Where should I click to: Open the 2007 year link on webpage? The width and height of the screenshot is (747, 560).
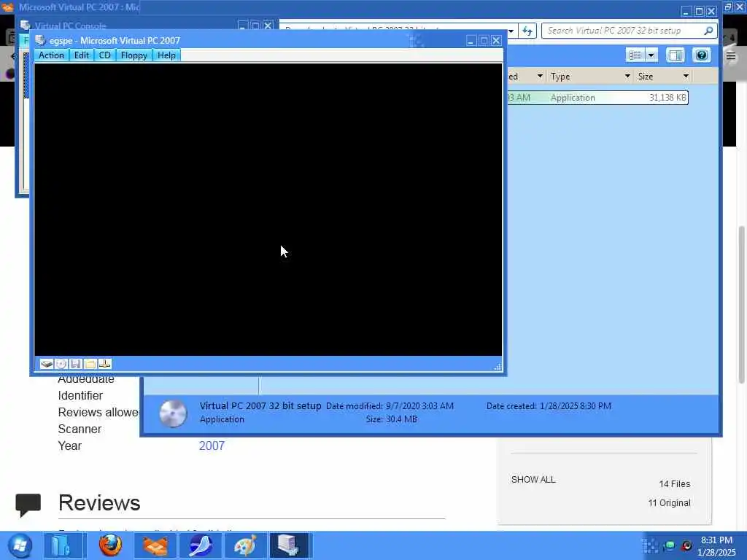pos(212,446)
